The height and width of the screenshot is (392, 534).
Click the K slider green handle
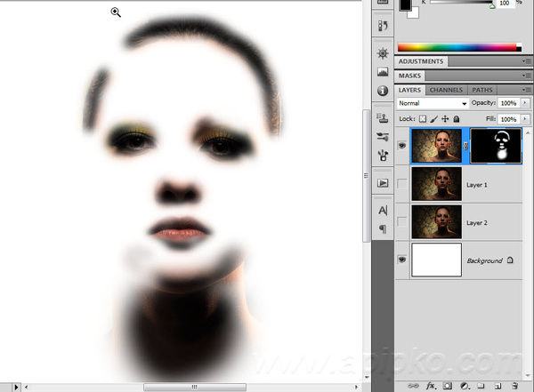492,6
